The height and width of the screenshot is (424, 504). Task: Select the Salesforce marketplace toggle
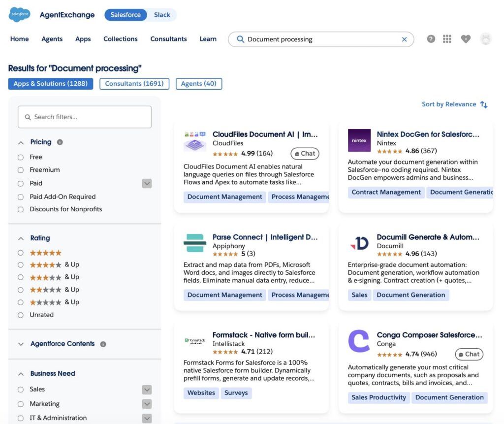tap(126, 15)
